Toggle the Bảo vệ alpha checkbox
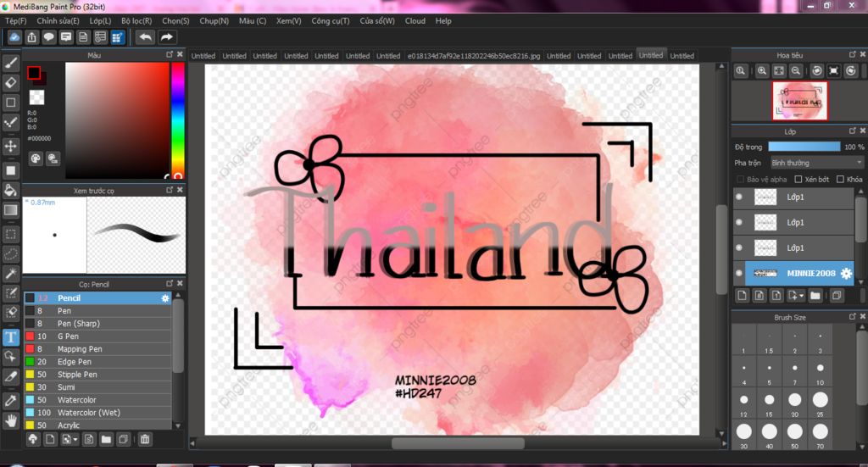This screenshot has height=467, width=868. pyautogui.click(x=740, y=180)
